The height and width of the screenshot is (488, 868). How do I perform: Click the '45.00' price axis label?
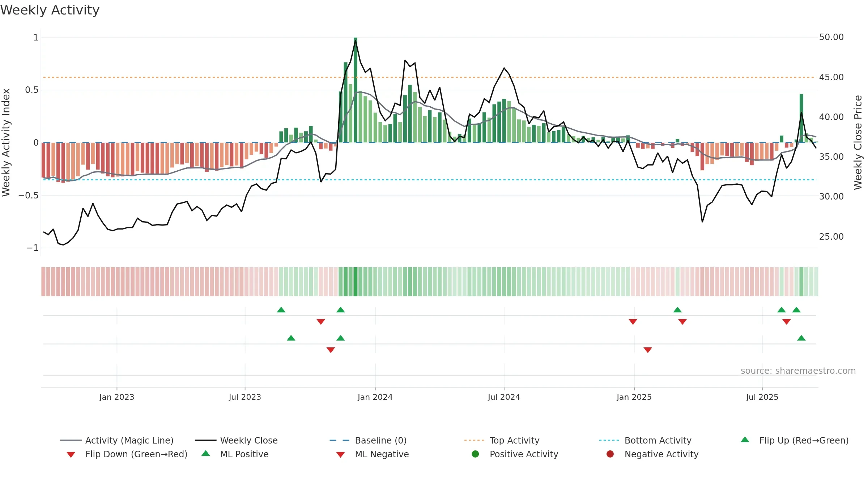[831, 77]
